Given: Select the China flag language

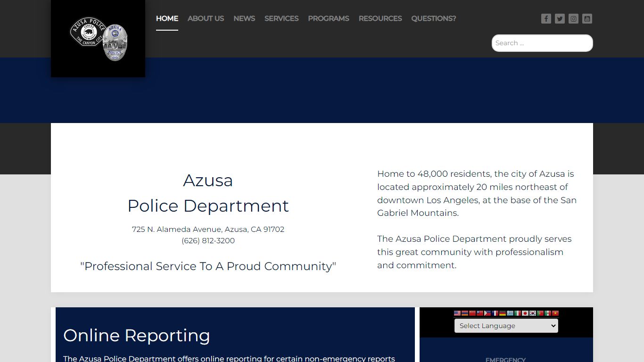Looking at the screenshot, I should tap(472, 313).
